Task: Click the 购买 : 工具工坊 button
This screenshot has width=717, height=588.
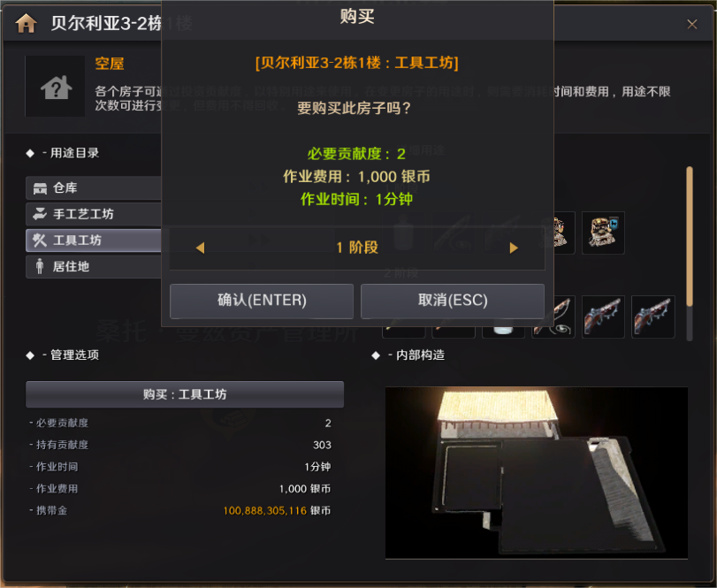Action: click(x=185, y=394)
